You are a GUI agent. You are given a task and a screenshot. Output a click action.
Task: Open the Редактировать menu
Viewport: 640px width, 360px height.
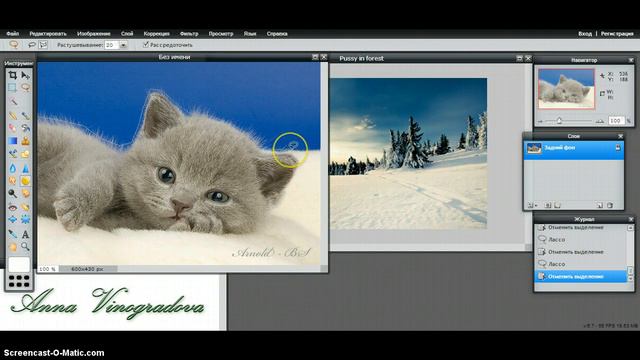[x=48, y=34]
